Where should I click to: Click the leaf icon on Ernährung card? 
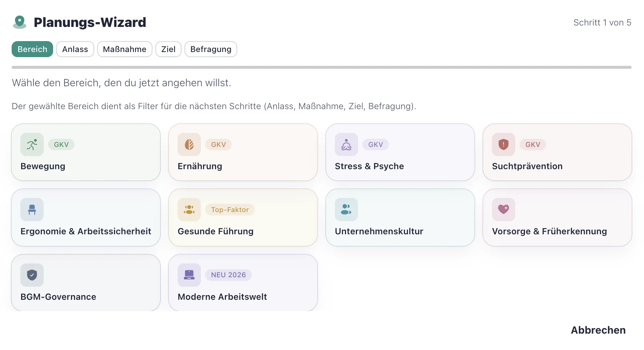coord(189,145)
